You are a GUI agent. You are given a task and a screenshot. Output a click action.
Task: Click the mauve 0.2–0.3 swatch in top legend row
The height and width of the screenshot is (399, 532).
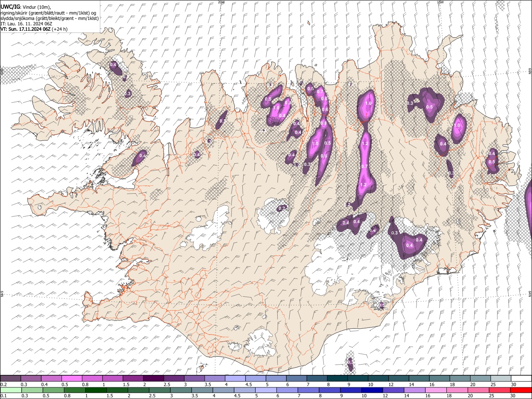click(10, 379)
